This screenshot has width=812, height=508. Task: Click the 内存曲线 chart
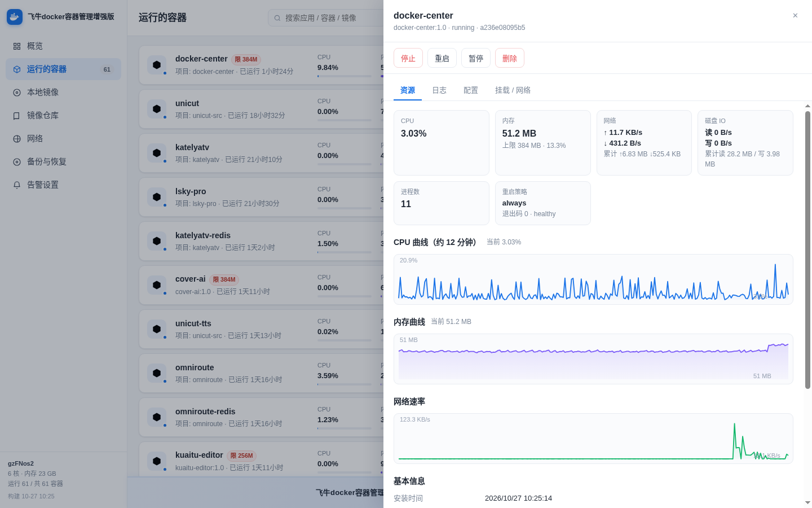tap(593, 359)
